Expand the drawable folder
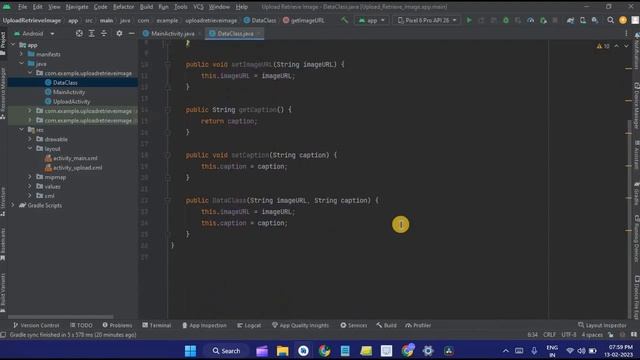Viewport: 640px width, 360px height. 30,139
